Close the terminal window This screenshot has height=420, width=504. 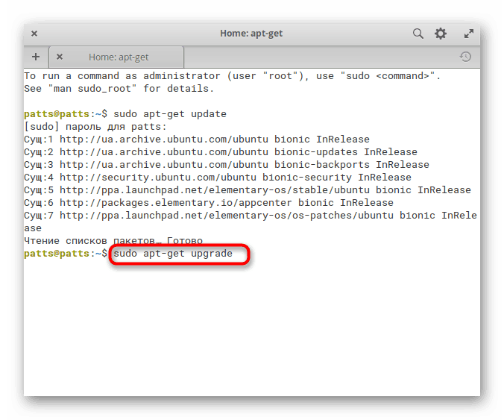34,34
